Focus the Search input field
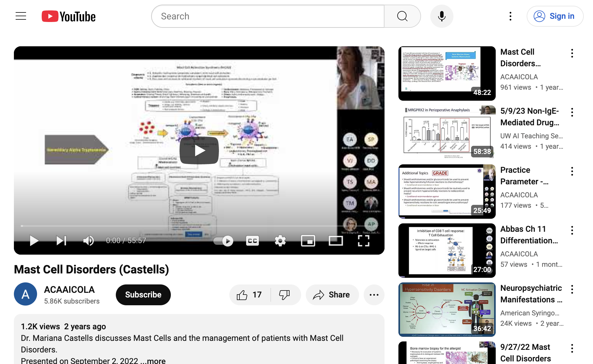Screen dimensions: 593x364 tap(268, 16)
